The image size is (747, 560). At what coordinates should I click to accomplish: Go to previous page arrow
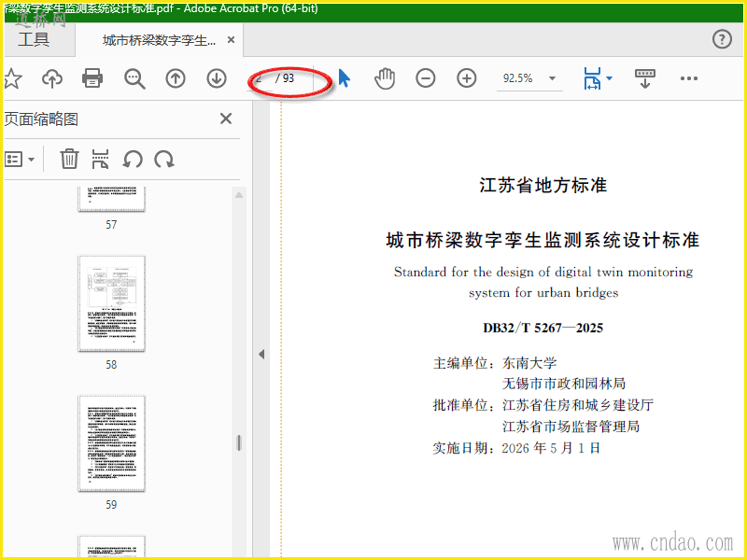[x=176, y=78]
